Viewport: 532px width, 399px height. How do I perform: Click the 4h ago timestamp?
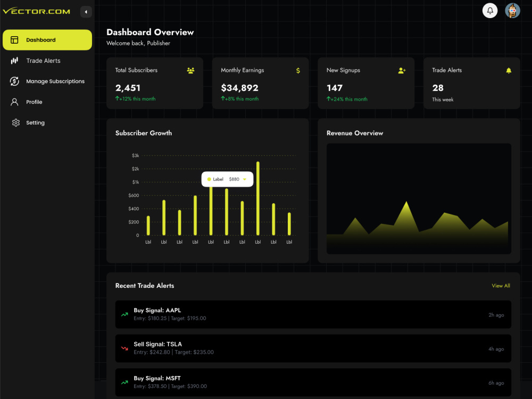(x=496, y=349)
